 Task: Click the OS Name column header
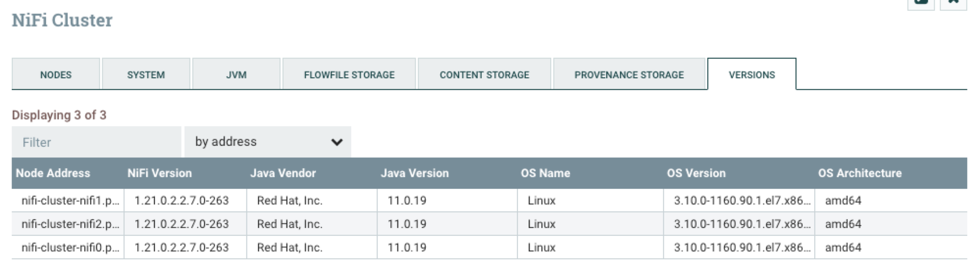pos(545,173)
